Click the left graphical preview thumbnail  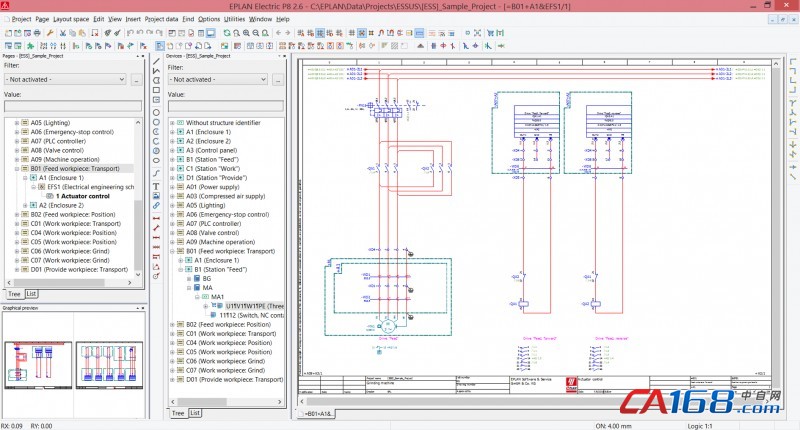(x=38, y=365)
